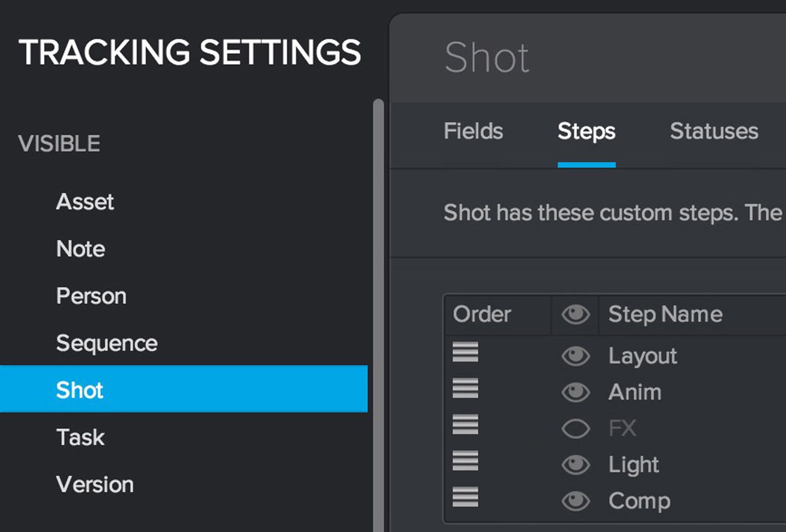
Task: Click the highlighted Shot entry
Action: [183, 389]
